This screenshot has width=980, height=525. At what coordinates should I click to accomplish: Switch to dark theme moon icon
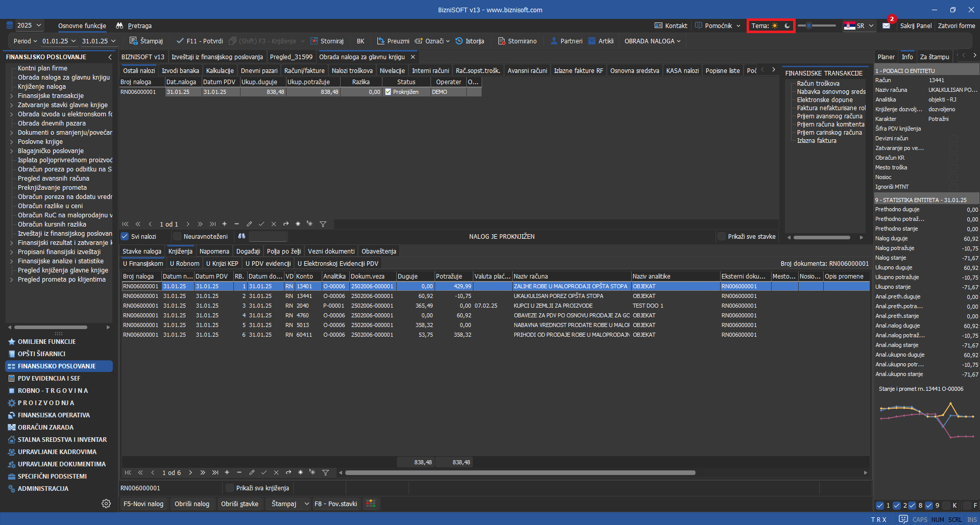(787, 26)
